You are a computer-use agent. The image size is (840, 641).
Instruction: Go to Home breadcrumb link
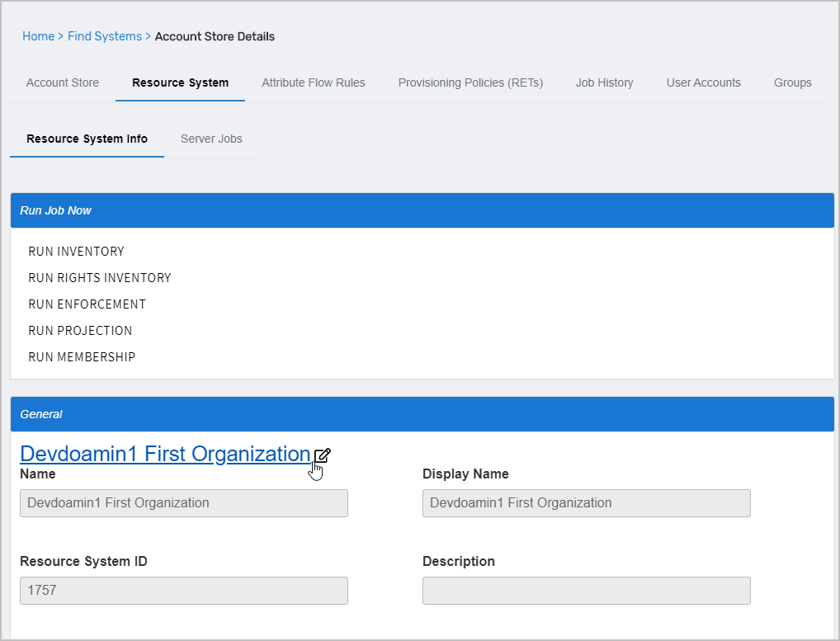coord(38,36)
